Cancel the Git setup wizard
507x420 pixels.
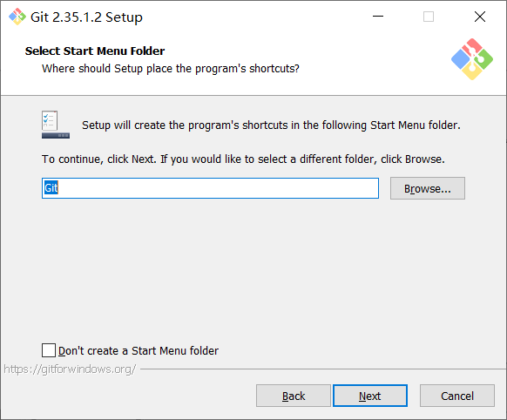coord(456,396)
